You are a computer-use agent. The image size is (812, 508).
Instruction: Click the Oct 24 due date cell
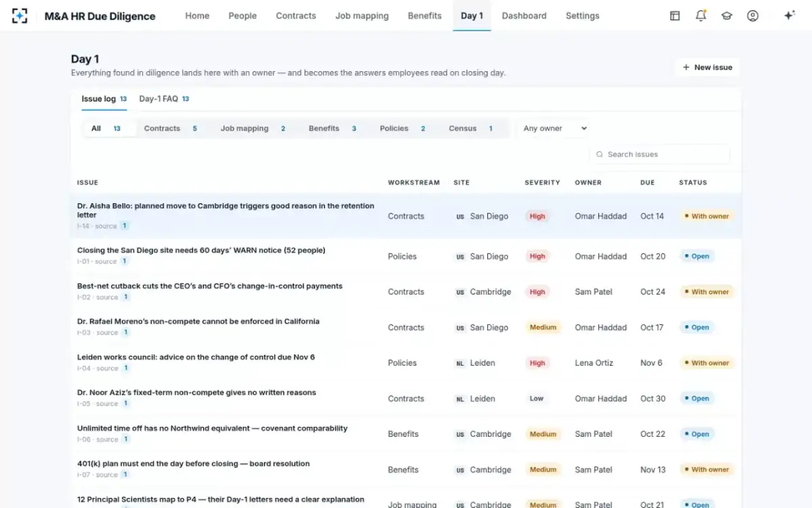pos(653,292)
